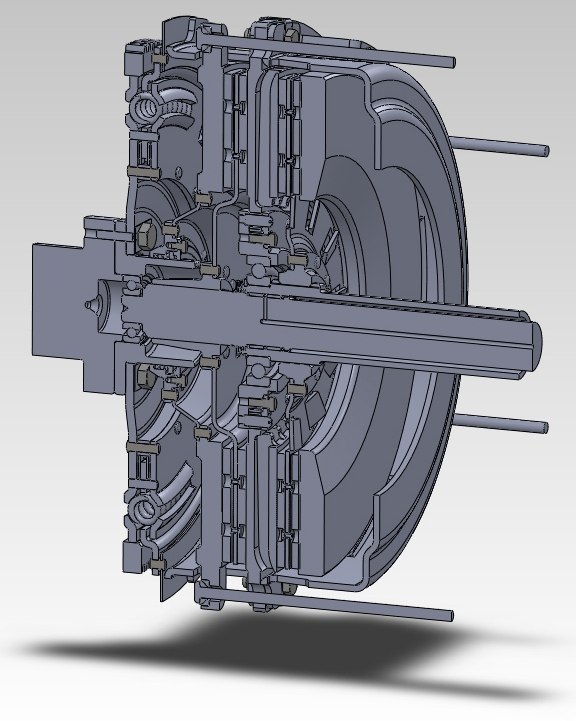
Task: Pick the topmost long guide rod
Action: [329, 50]
